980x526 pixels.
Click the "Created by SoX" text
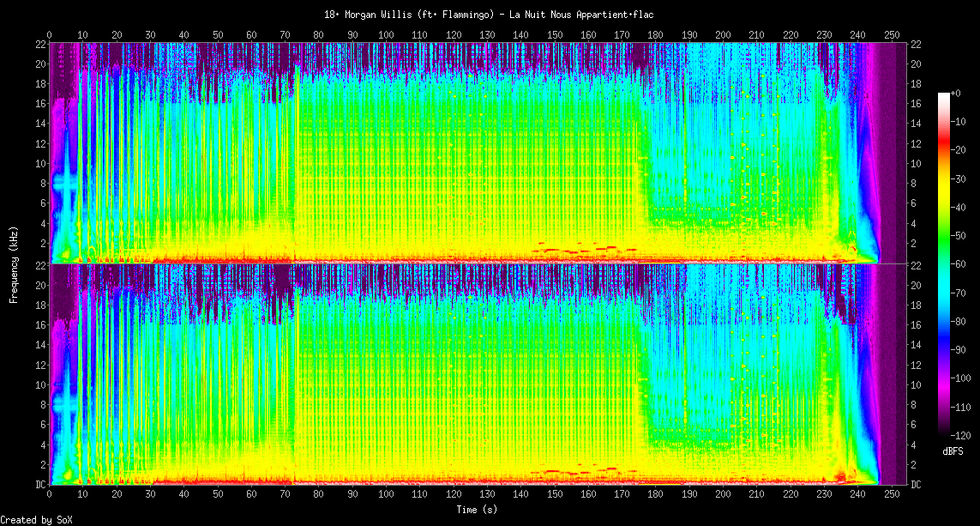coord(35,520)
